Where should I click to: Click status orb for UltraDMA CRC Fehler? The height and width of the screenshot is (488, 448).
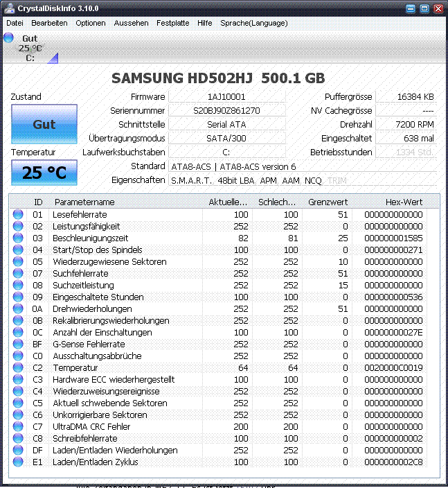click(x=18, y=427)
